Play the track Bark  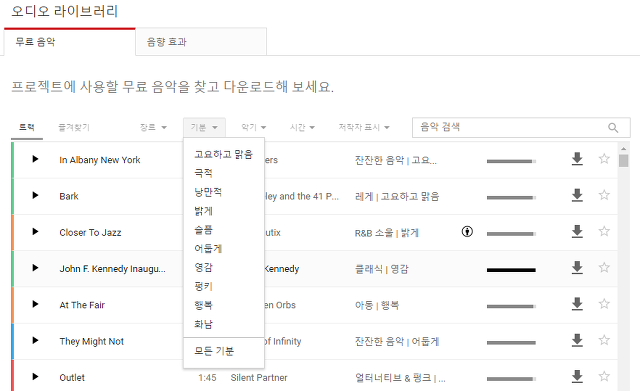tap(35, 195)
